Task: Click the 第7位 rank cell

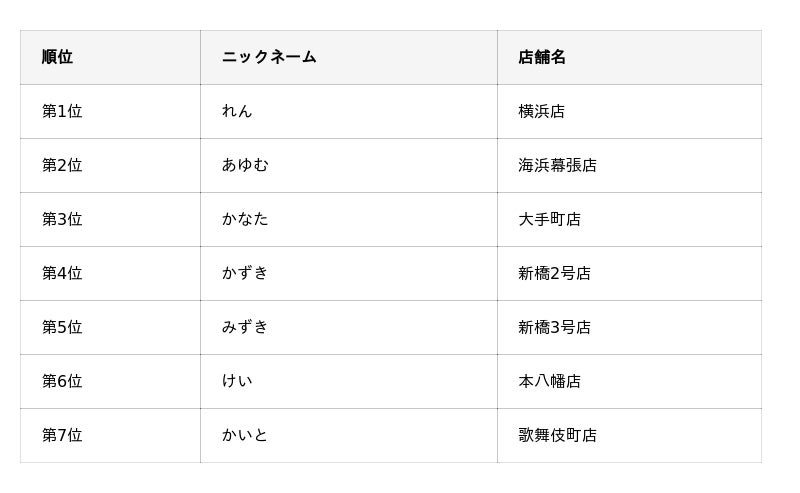Action: tap(62, 435)
